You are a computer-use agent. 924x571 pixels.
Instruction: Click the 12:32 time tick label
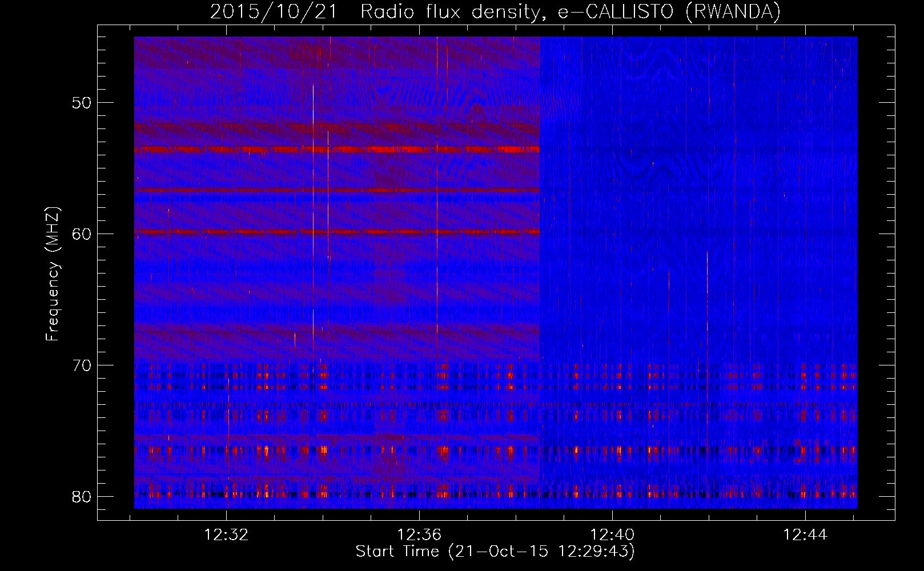(227, 535)
